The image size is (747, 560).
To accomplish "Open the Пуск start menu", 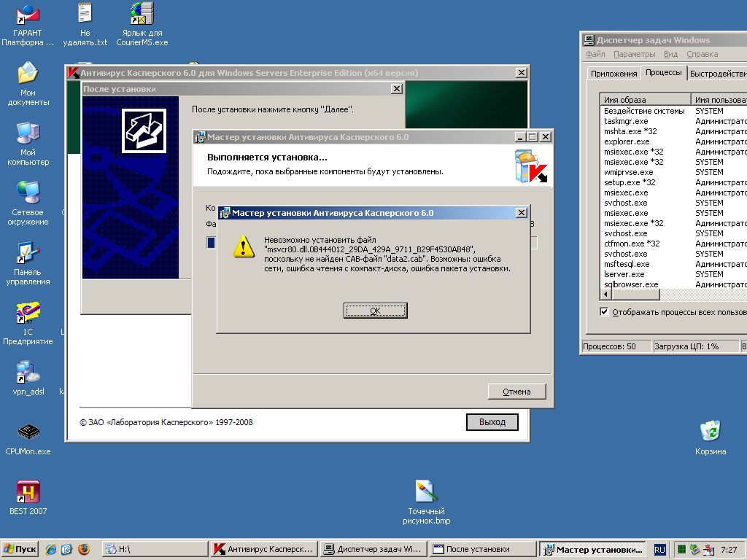I will pyautogui.click(x=20, y=550).
